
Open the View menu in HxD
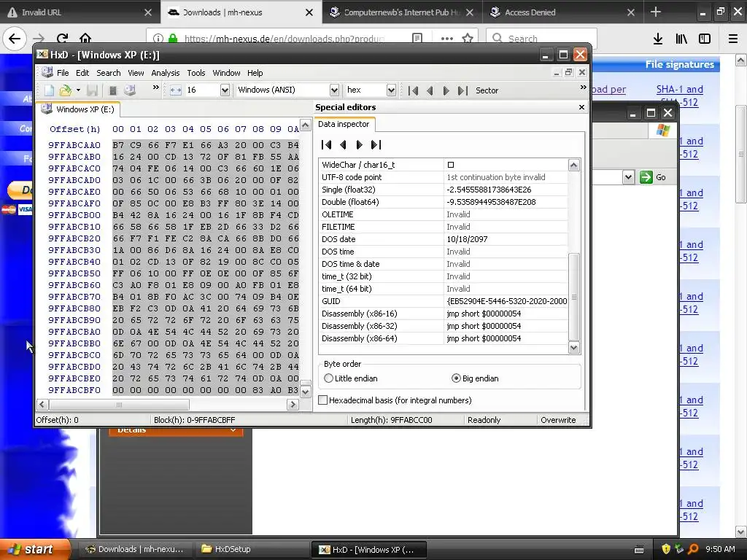point(136,73)
